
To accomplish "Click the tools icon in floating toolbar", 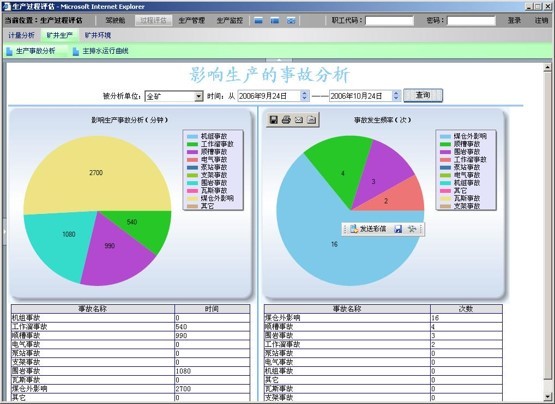I will [412, 229].
